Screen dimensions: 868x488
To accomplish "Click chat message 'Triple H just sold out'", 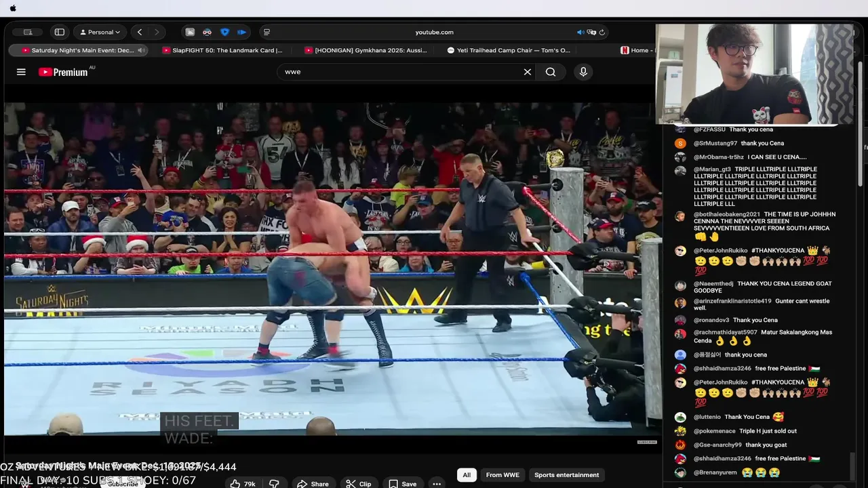I will (768, 431).
